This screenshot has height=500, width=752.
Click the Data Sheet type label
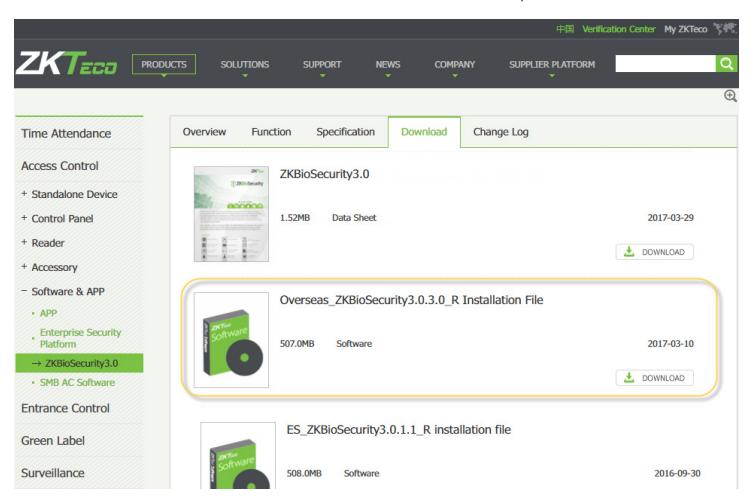[x=354, y=218]
